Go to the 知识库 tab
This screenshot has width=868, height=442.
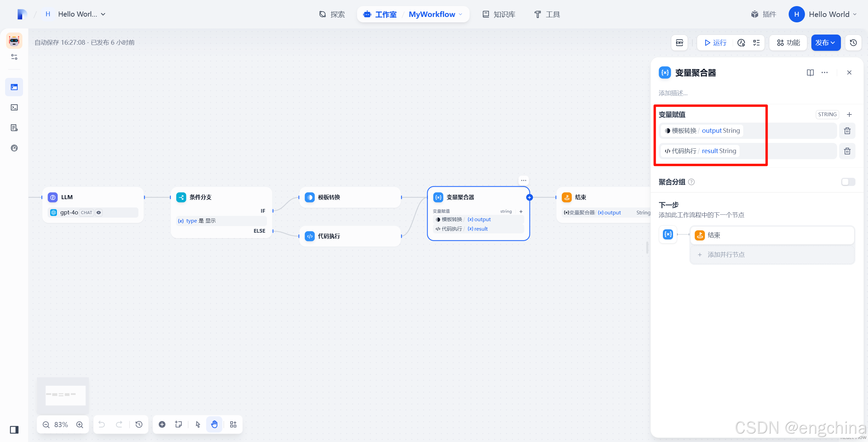[x=499, y=14]
